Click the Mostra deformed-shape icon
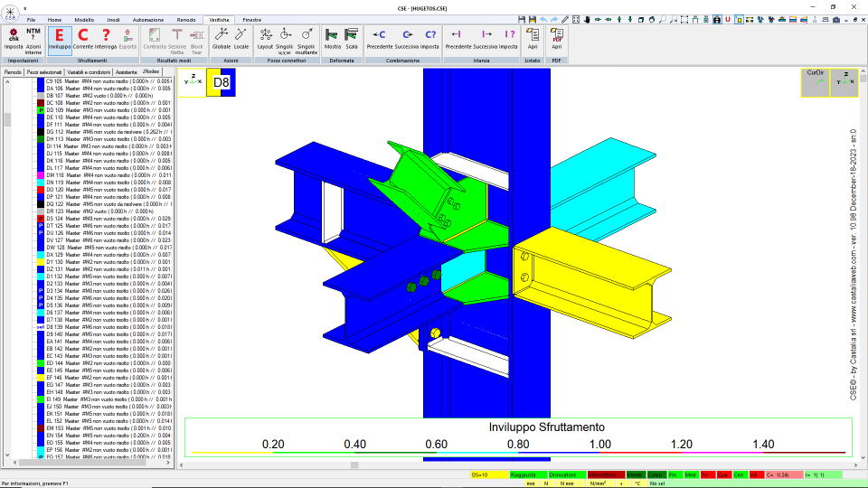 coord(332,40)
